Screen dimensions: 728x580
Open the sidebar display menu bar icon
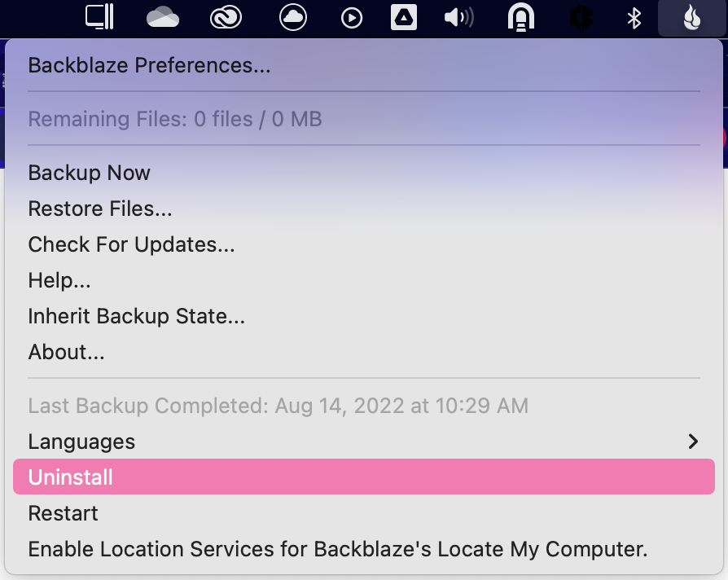pyautogui.click(x=99, y=16)
